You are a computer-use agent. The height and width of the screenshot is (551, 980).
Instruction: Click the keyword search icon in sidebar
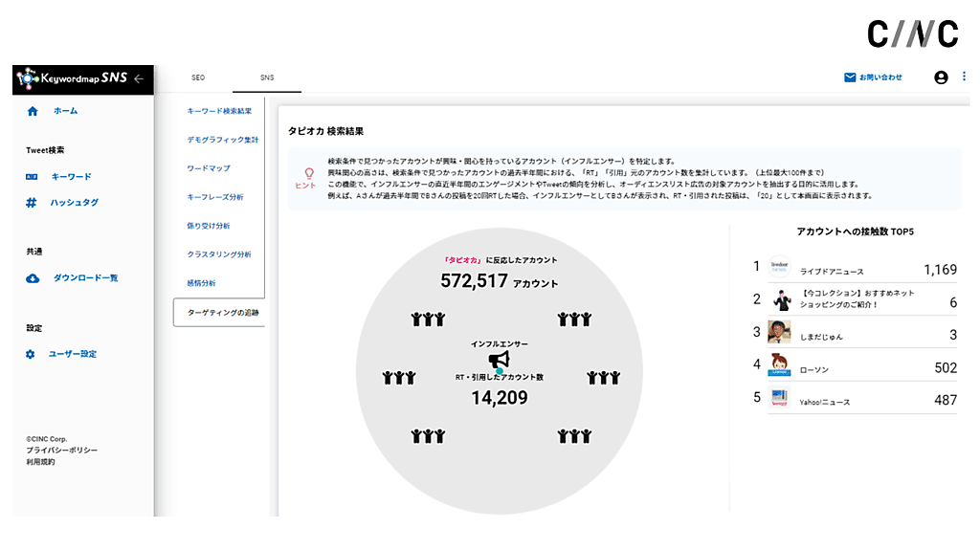(x=32, y=177)
